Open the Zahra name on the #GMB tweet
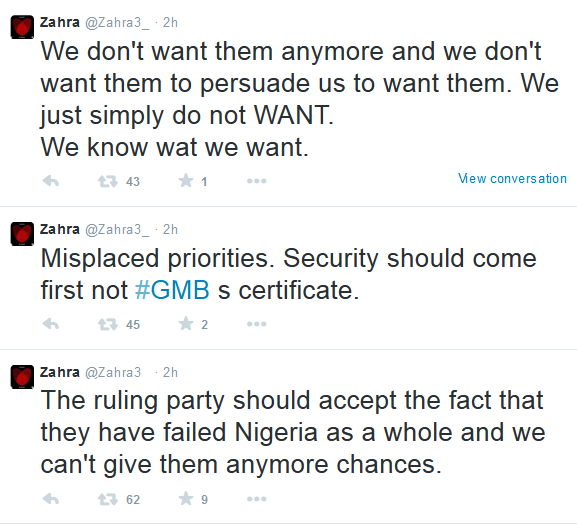The width and height of the screenshot is (577, 524). [60, 229]
